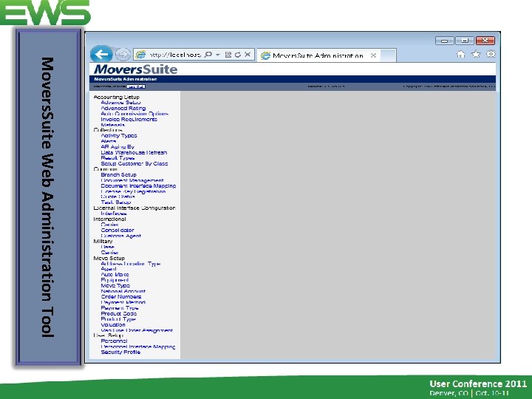This screenshot has height=399, width=532.
Task: Open the Carrier link under Military
Action: pyautogui.click(x=109, y=253)
